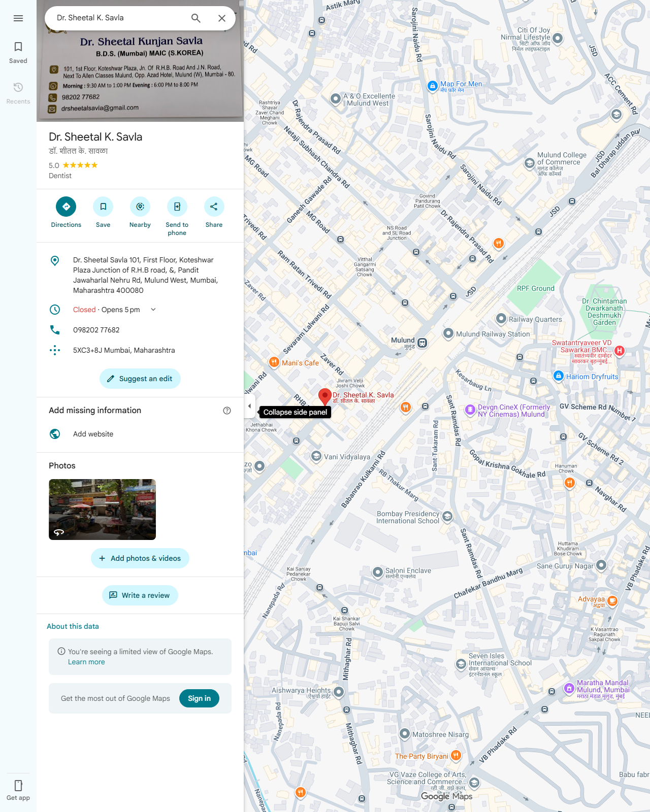Click Matoshree Nisarg marker
Screen dimensions: 650x812
click(x=405, y=734)
